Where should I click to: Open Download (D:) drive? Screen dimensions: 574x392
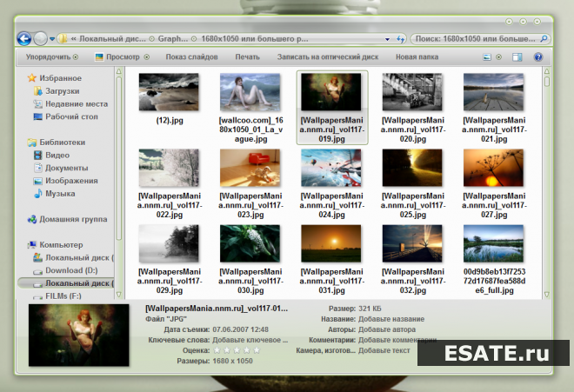click(x=71, y=270)
